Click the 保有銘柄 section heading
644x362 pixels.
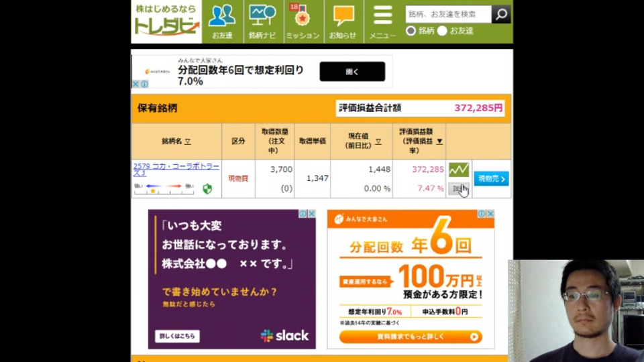click(x=157, y=108)
